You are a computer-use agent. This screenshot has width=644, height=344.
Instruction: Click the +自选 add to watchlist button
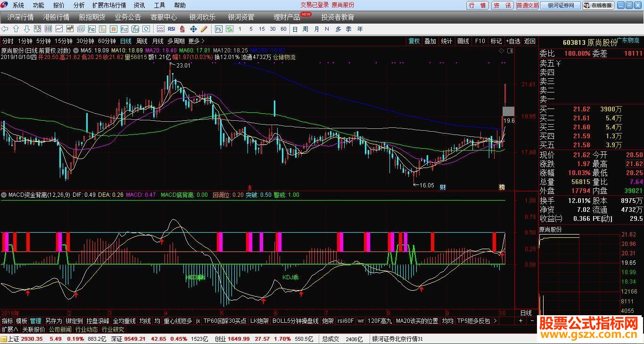pos(513,41)
